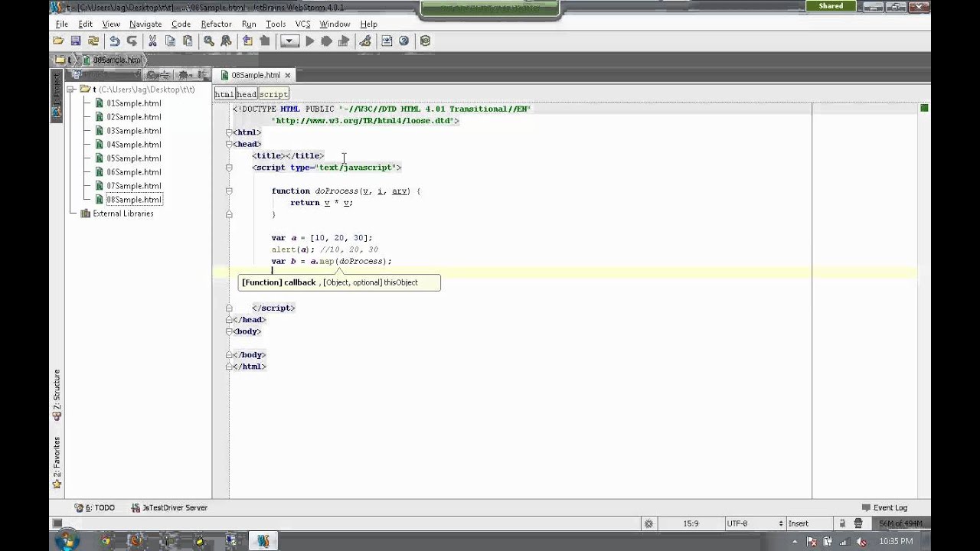Viewport: 980px width, 551px height.
Task: Click the green inspection status square
Action: [924, 108]
